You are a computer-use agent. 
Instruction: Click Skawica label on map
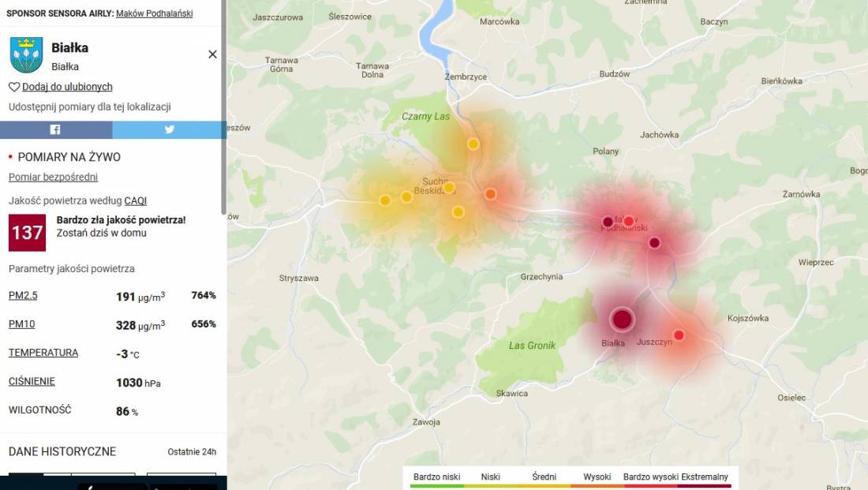click(511, 394)
